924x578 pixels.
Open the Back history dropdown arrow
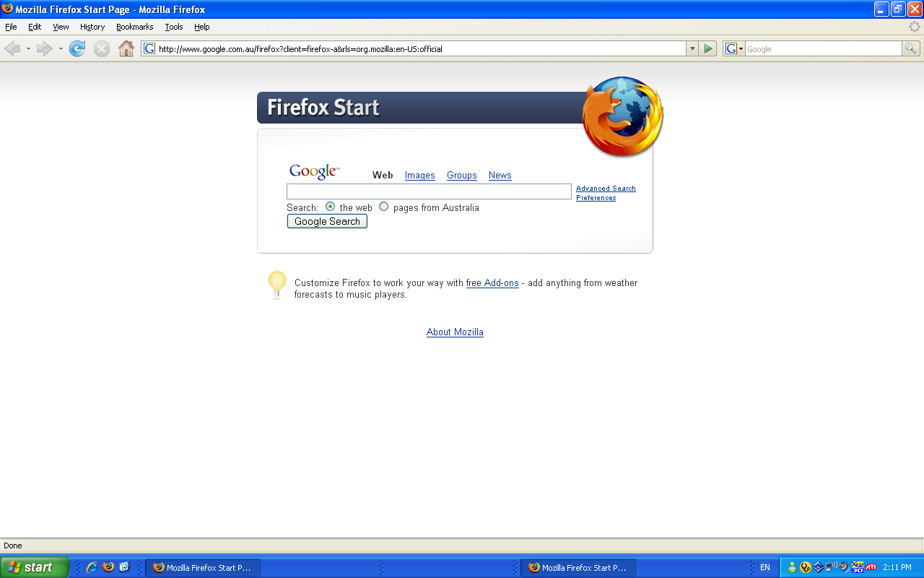tap(28, 49)
